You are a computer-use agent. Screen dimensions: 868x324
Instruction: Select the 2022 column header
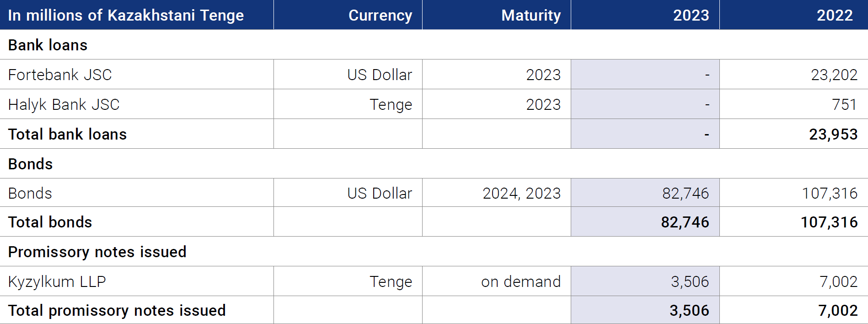point(835,16)
